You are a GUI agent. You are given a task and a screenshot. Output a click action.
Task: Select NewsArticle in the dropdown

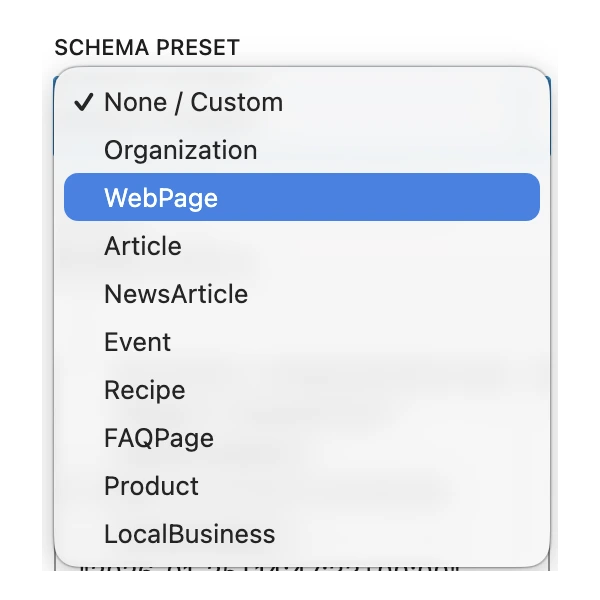(176, 294)
